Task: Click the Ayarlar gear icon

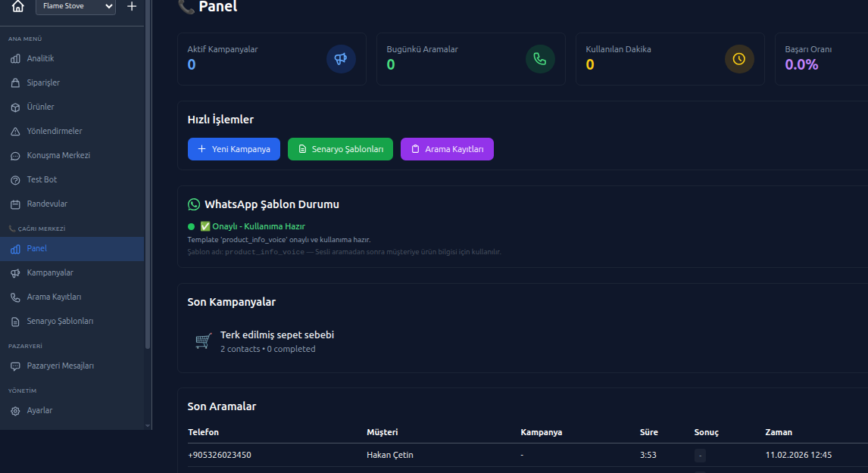Action: tap(15, 410)
